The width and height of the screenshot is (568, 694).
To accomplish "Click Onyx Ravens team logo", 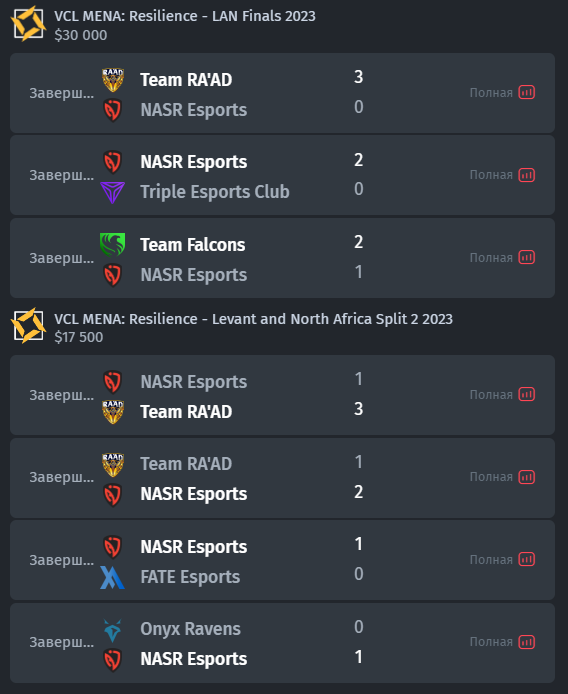I will 112,630.
